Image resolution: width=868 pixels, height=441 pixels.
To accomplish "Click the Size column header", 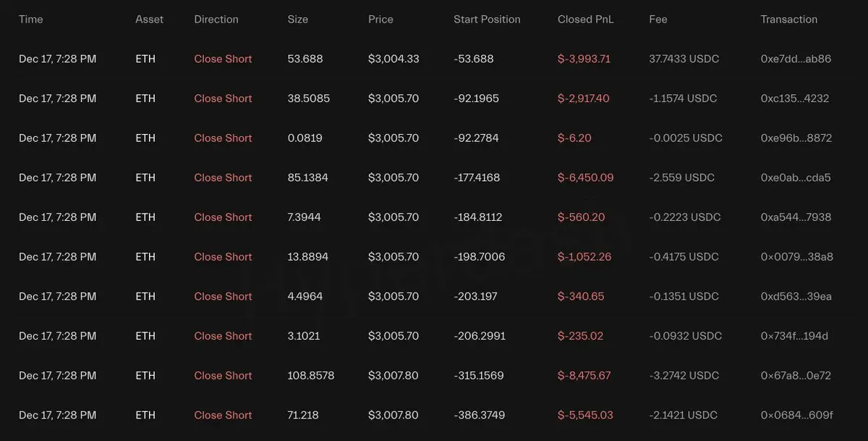I will [x=297, y=20].
